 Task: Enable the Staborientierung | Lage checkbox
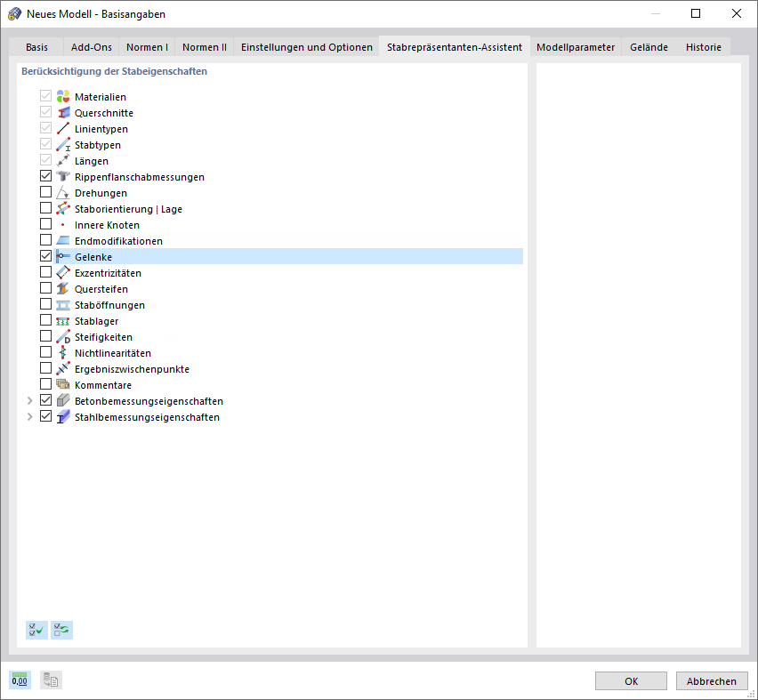(x=45, y=208)
